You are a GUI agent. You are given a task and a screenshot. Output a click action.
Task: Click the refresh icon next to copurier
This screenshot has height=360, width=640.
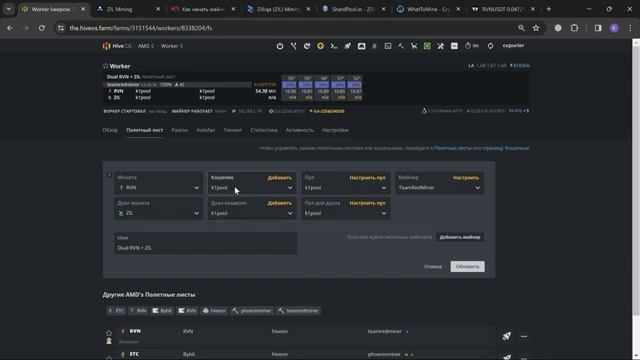point(490,46)
